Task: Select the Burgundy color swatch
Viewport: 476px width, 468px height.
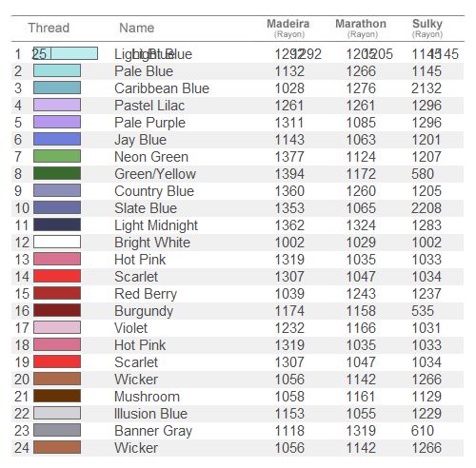Action: [x=57, y=310]
